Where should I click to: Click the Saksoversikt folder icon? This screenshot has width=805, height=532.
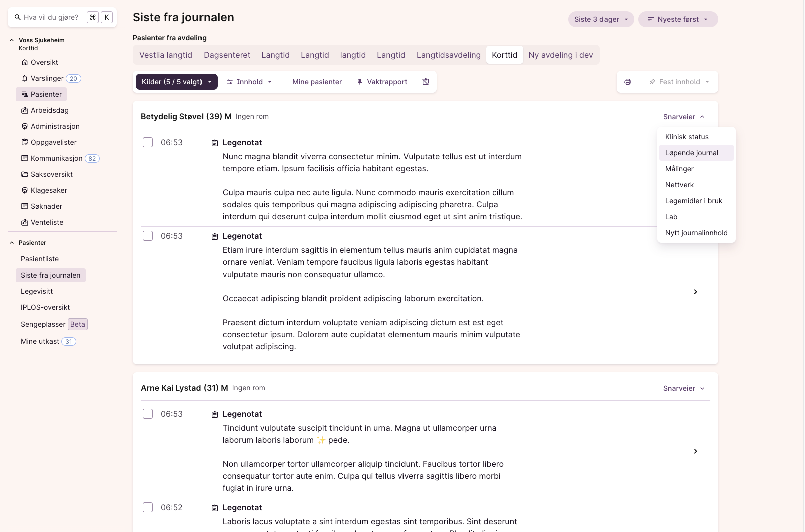pyautogui.click(x=25, y=174)
